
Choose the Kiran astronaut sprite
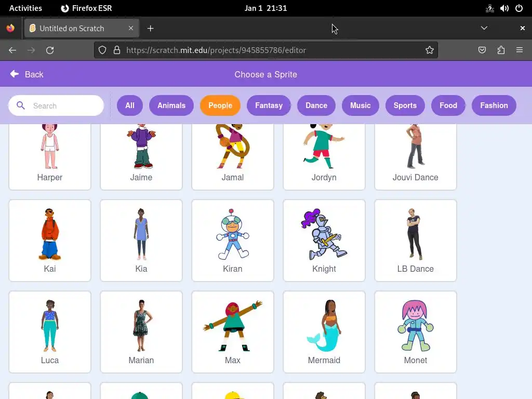point(233,241)
